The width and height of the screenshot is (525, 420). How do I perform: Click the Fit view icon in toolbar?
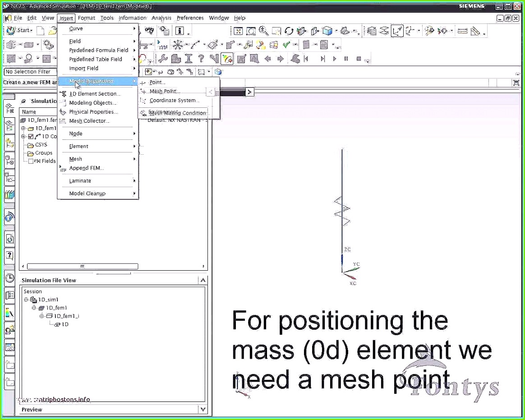238,31
